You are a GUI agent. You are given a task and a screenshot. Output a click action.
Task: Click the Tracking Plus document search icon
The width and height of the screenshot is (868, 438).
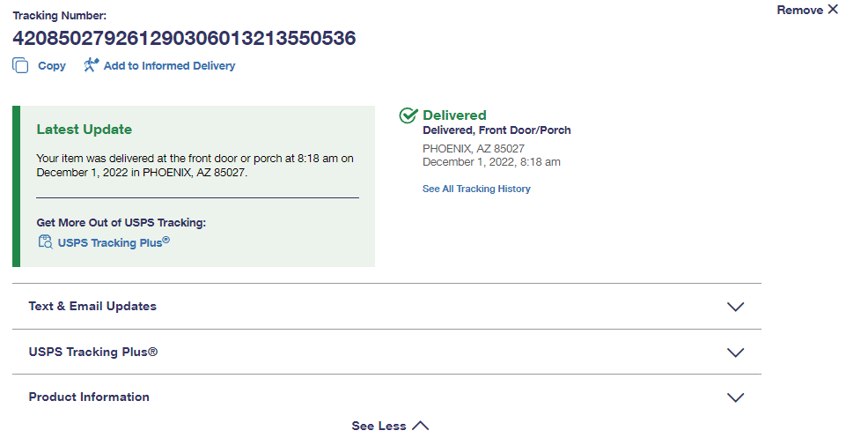tap(45, 242)
